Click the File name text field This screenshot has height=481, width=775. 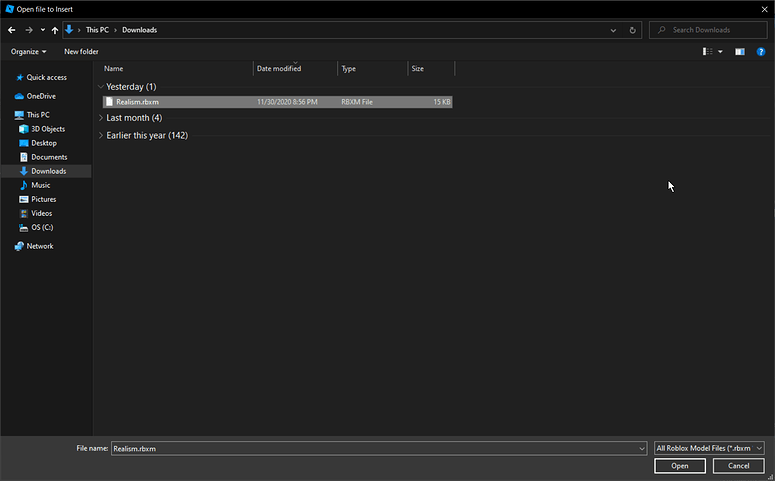[x=374, y=449]
